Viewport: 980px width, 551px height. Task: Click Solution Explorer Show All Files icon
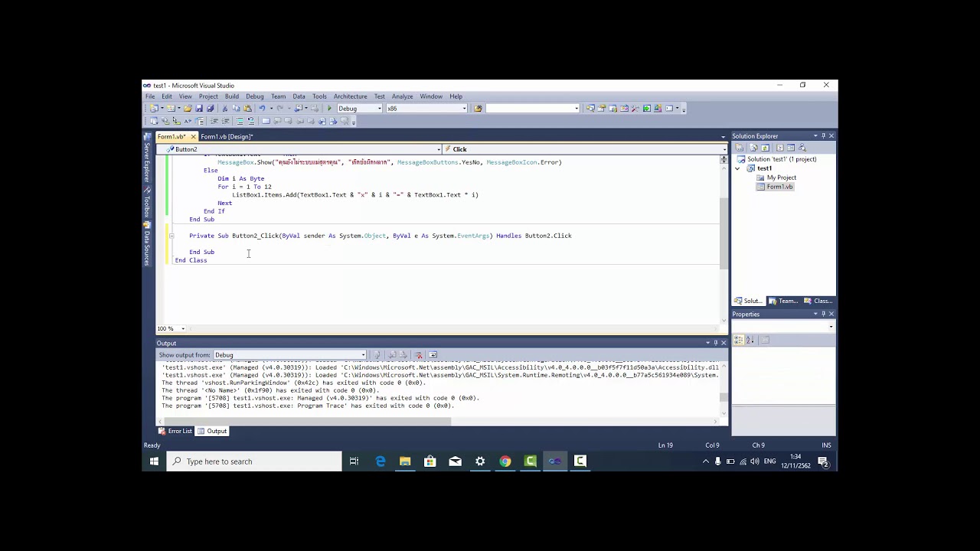click(x=753, y=147)
